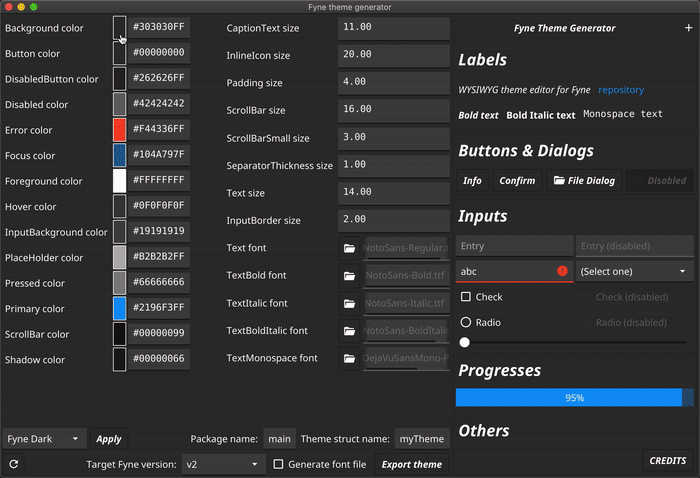The width and height of the screenshot is (700, 478).
Task: Click the NotoSans-Italic.ttf font path field
Action: 406,303
